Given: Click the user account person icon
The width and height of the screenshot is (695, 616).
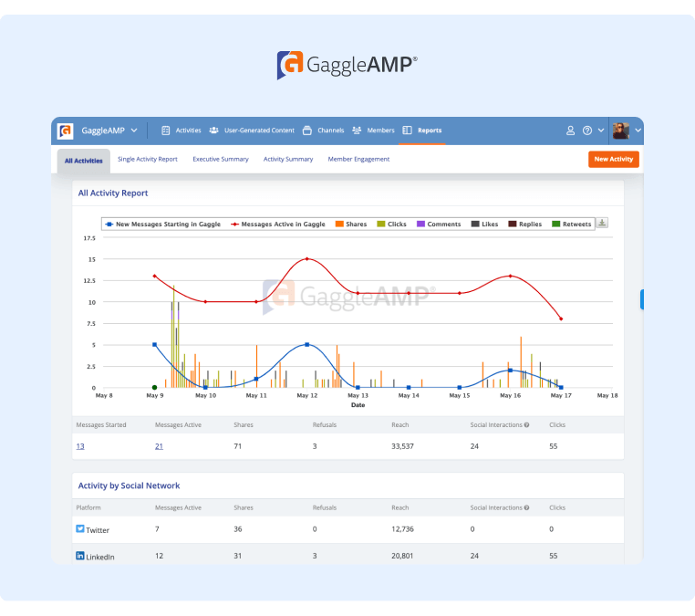Looking at the screenshot, I should coord(571,131).
